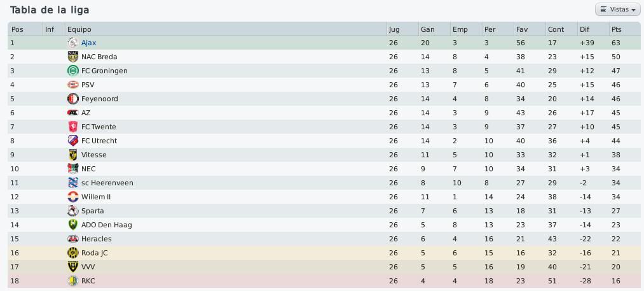Click the list icon in the Vistas button
Viewport: 644px width, 291px height.
pos(603,10)
